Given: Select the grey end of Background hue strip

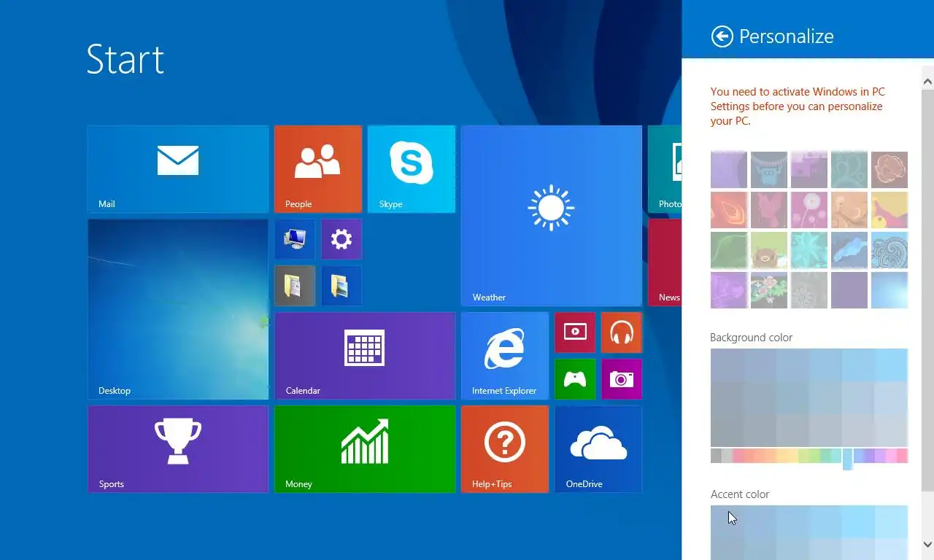Looking at the screenshot, I should (x=717, y=456).
